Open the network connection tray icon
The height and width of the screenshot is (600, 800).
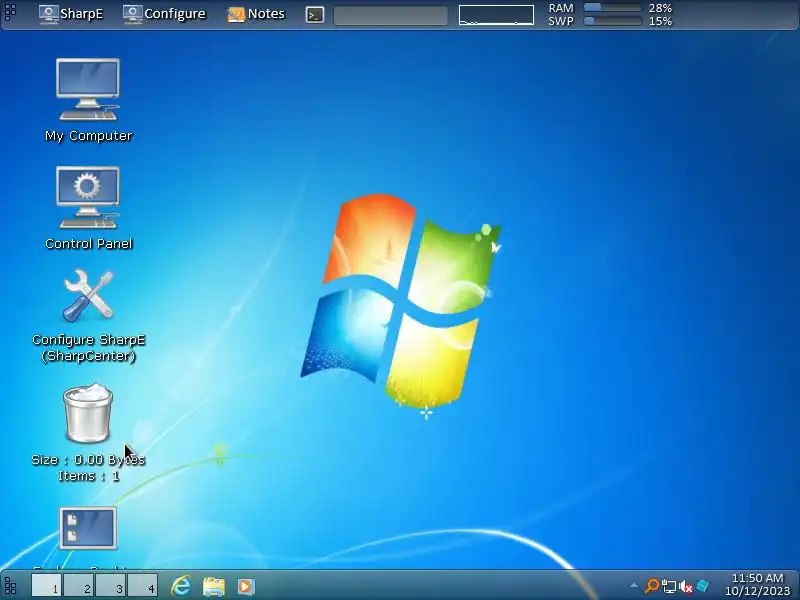tap(669, 586)
